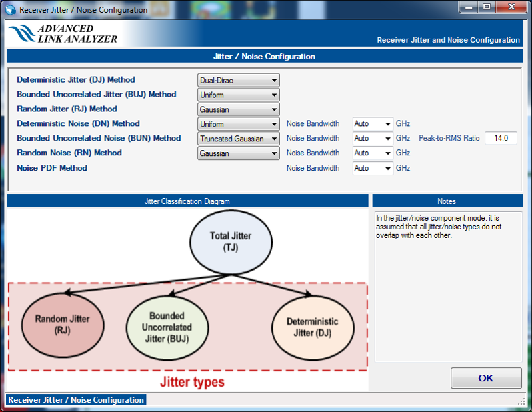Open the Random Noise (RN) Method dropdown
Screen dimensions: 532x412
tap(239, 153)
